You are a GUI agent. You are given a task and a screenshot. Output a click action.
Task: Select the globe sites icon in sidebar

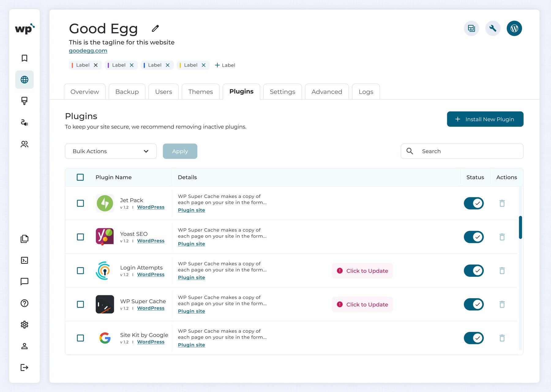click(24, 80)
